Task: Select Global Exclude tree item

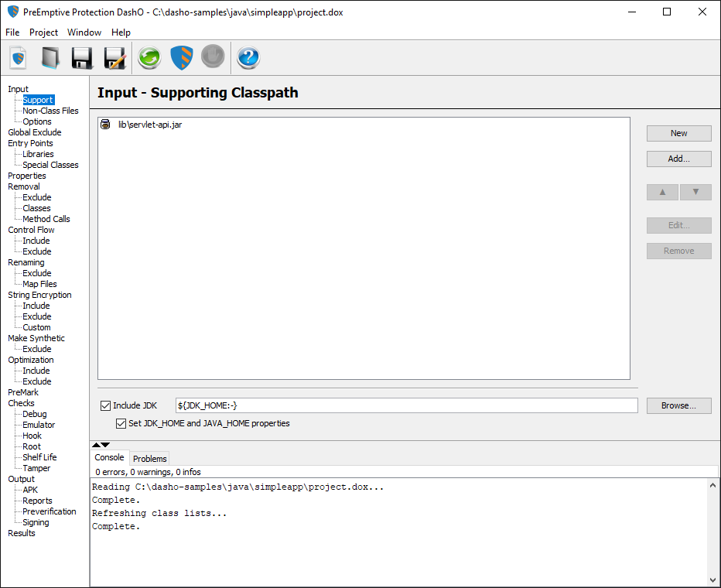Action: (x=35, y=132)
